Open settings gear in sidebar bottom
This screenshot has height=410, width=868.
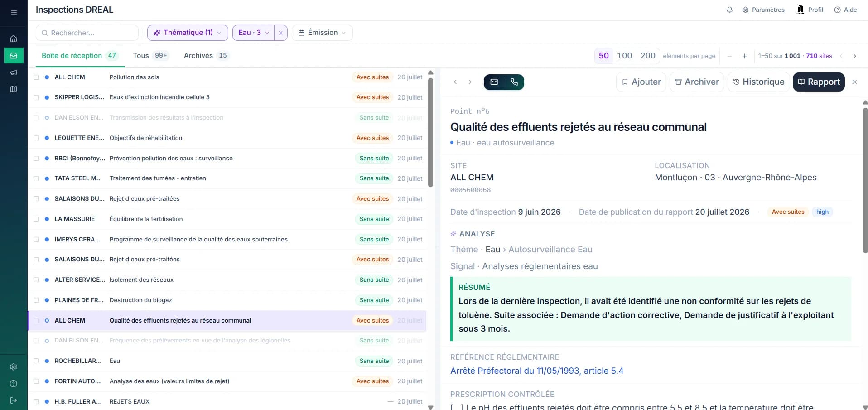(14, 367)
